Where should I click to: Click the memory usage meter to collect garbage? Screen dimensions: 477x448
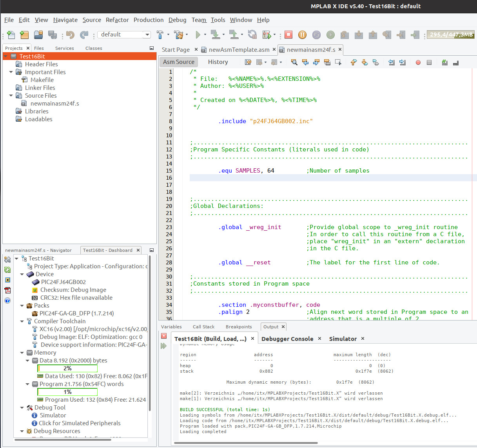451,35
